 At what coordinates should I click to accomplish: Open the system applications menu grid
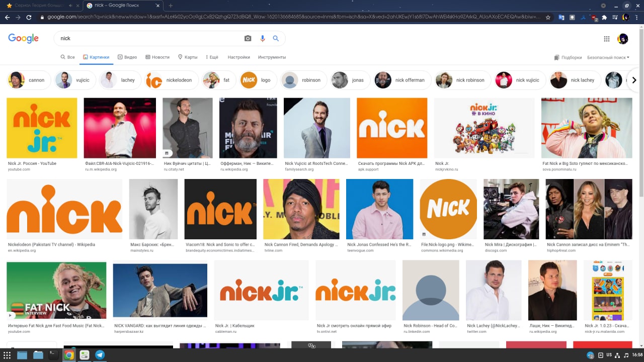pyautogui.click(x=7, y=355)
